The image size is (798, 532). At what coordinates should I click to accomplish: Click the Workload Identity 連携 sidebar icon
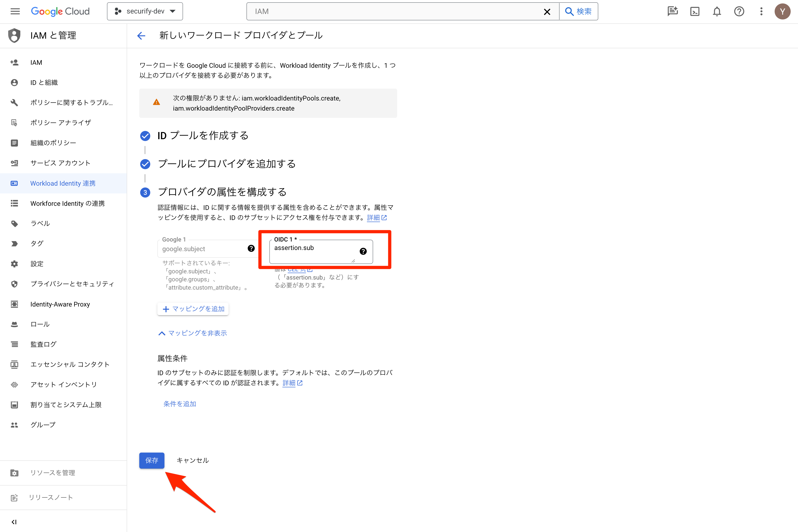(14, 183)
